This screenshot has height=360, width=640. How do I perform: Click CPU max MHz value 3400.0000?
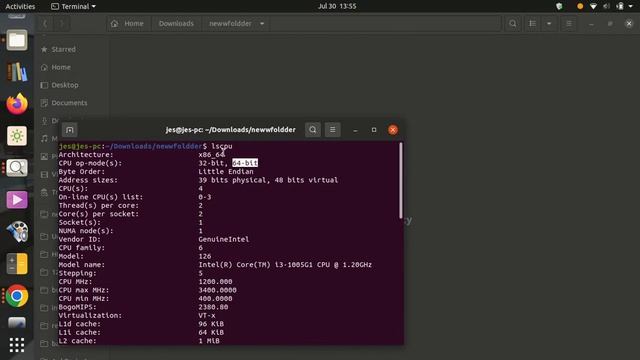218,290
